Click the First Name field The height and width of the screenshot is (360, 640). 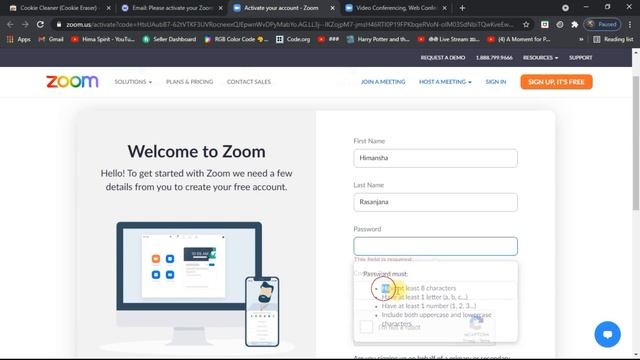click(436, 158)
